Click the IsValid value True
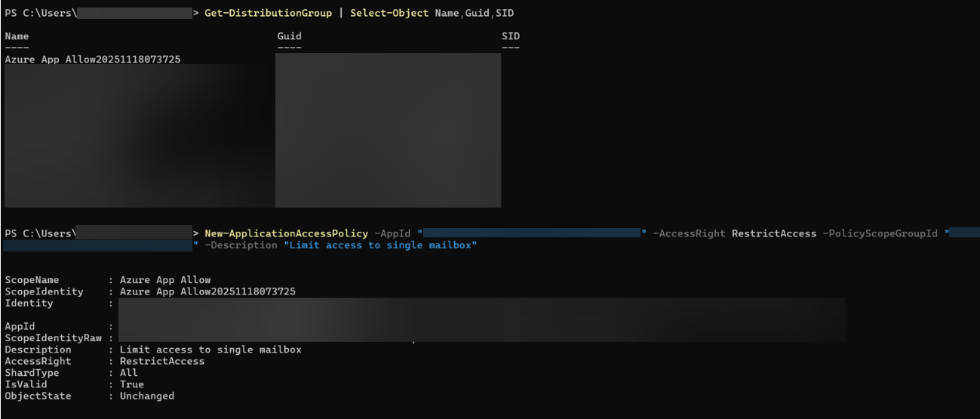Viewport: 980px width, 419px height. 132,384
